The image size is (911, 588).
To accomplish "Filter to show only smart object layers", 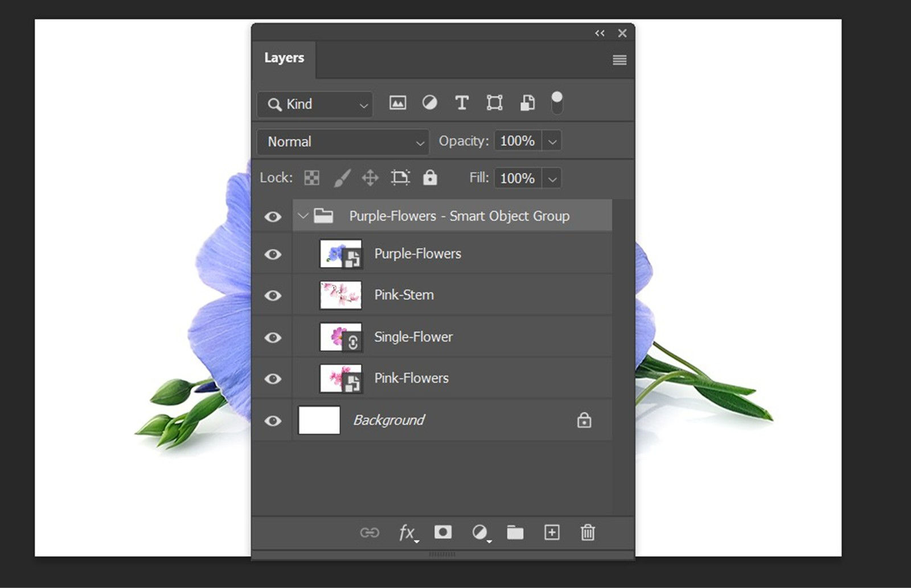I will point(527,103).
